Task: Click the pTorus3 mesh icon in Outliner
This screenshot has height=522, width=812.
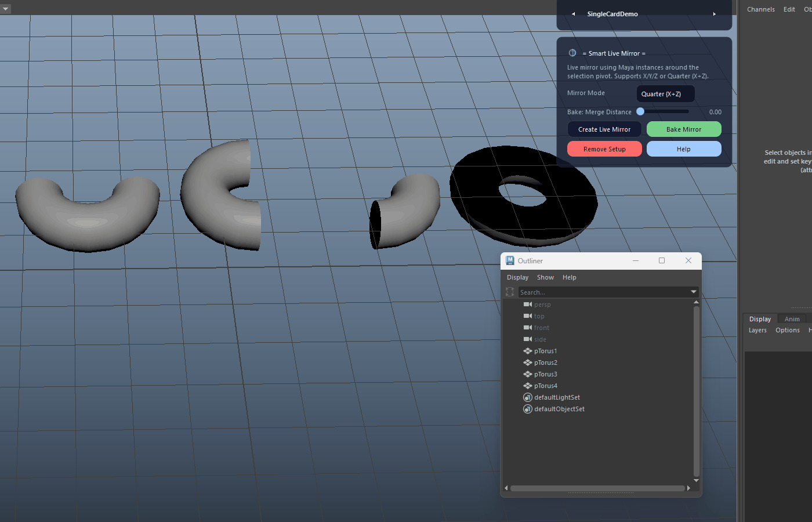Action: [x=528, y=374]
